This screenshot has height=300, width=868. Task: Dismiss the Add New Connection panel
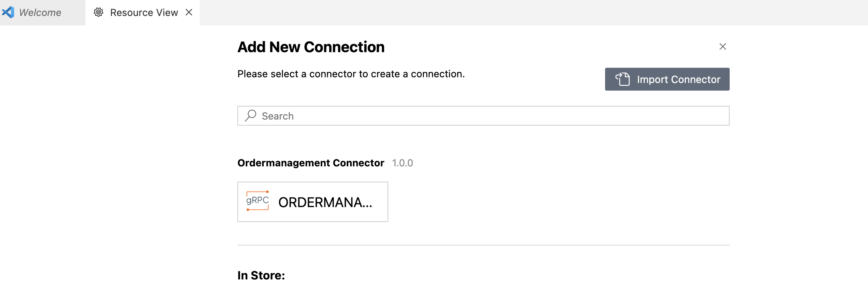[722, 46]
